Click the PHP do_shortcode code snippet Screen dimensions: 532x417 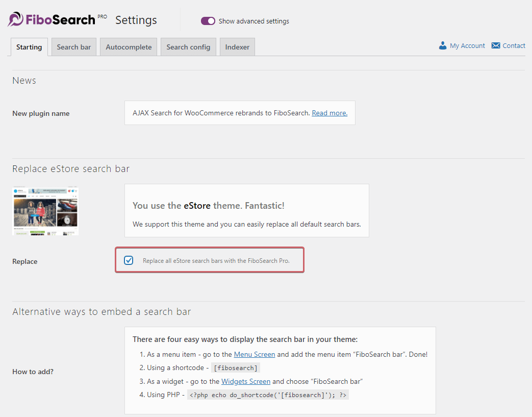pos(268,395)
